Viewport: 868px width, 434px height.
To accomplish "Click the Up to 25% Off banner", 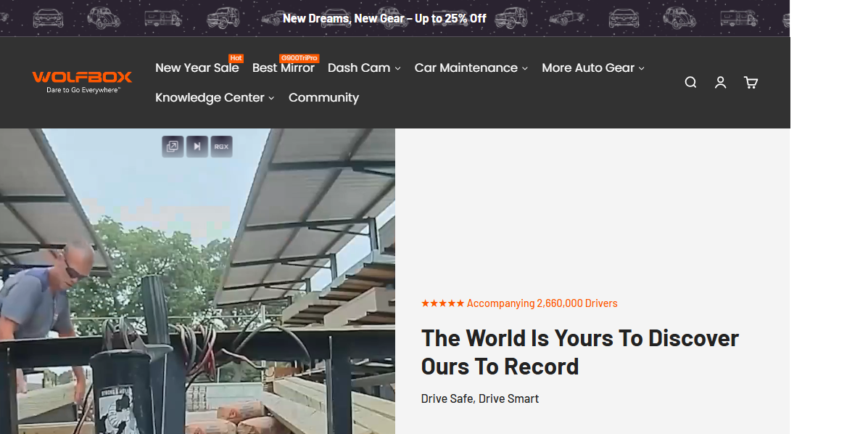I will (x=384, y=18).
